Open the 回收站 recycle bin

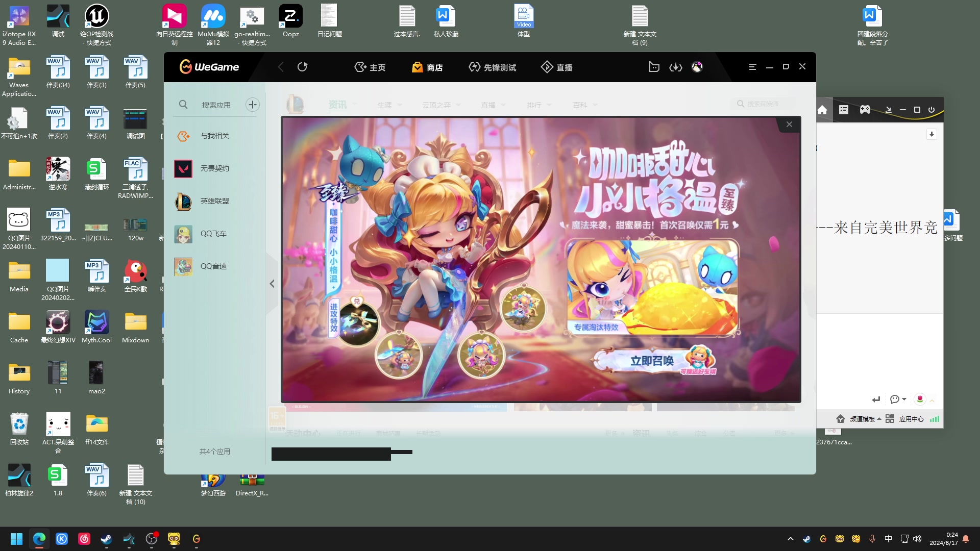pos(19,429)
